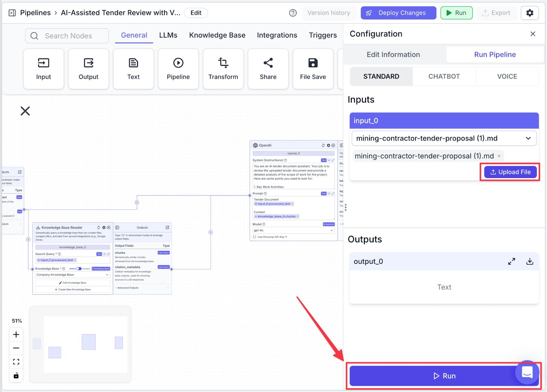Zoom in the canvas with the plus icon
Screen dimensions: 547x392
pos(16,335)
